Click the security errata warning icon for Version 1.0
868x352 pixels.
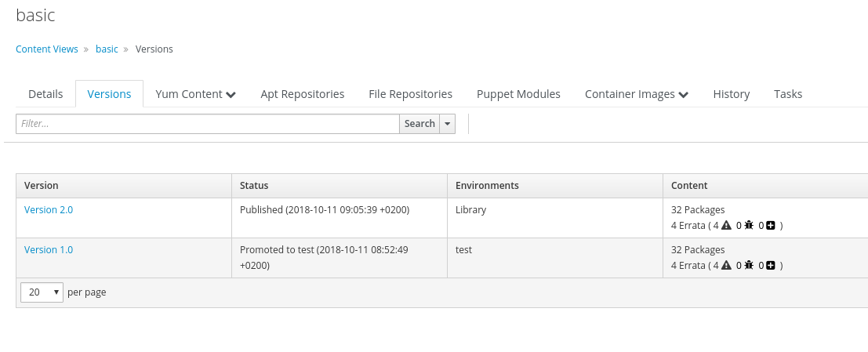(726, 265)
